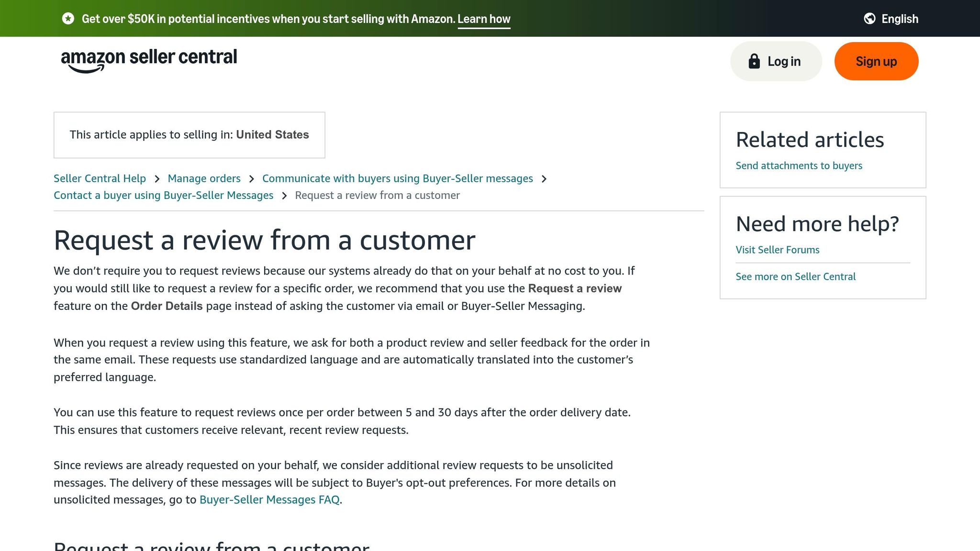
Task: Click the Learn how link
Action: [484, 19]
